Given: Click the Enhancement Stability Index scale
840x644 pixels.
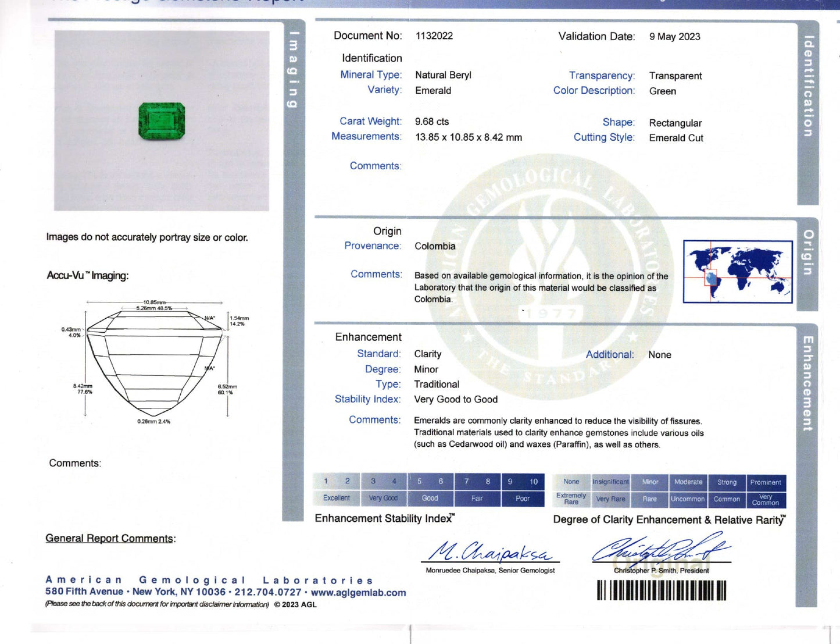Looking at the screenshot, I should (430, 490).
